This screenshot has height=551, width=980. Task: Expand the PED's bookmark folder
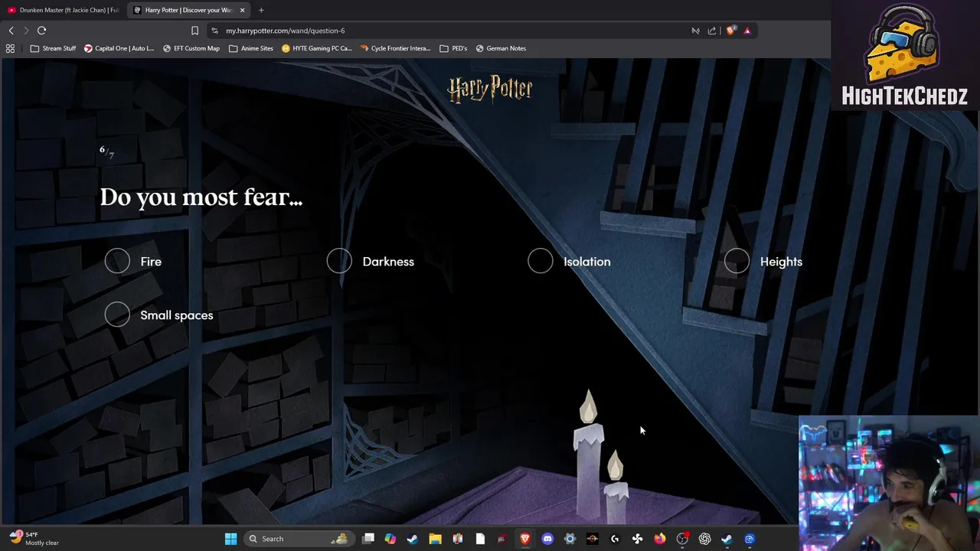pos(453,48)
